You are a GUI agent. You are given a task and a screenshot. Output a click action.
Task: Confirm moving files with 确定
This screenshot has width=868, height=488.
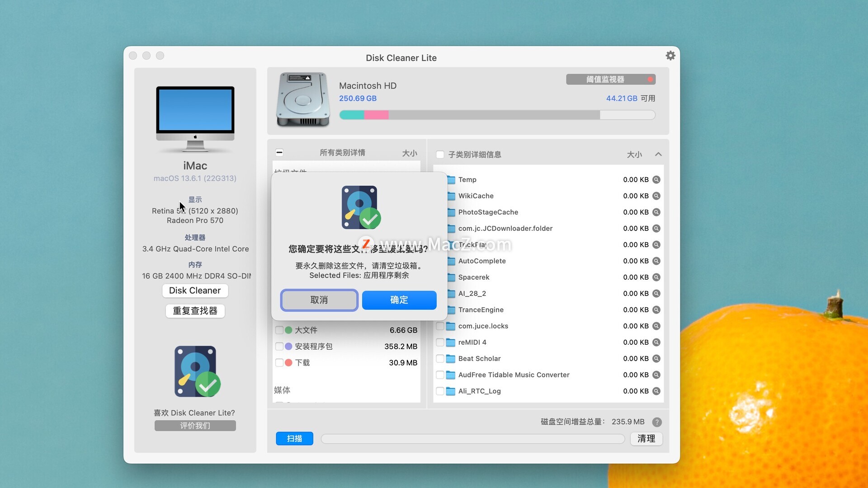click(x=399, y=300)
